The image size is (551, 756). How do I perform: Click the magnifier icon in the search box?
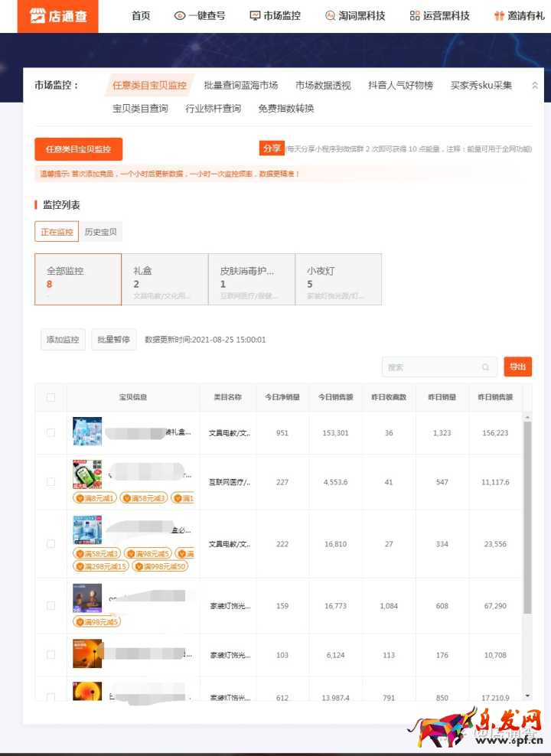click(485, 367)
